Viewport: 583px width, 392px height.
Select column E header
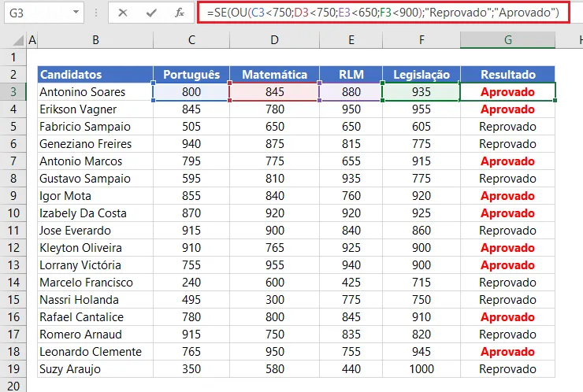point(351,40)
